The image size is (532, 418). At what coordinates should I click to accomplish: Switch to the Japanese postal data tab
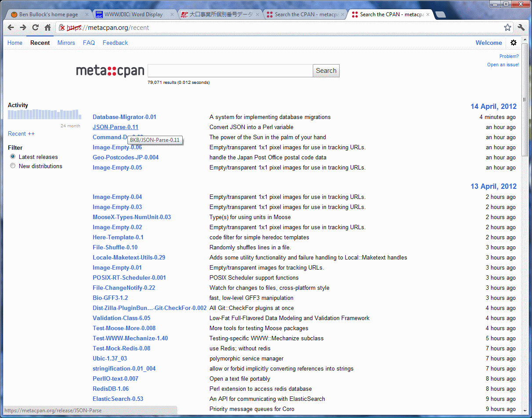tap(219, 14)
